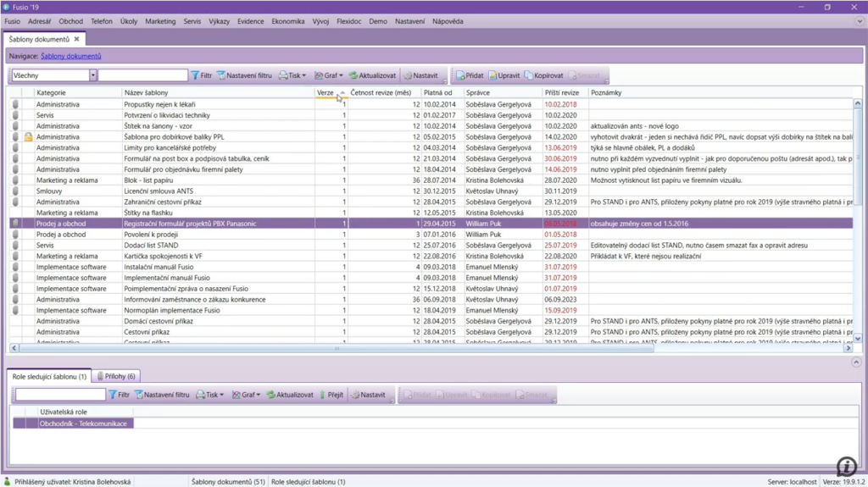
Task: Close the Šablony dokumentů tab
Action: (76, 39)
